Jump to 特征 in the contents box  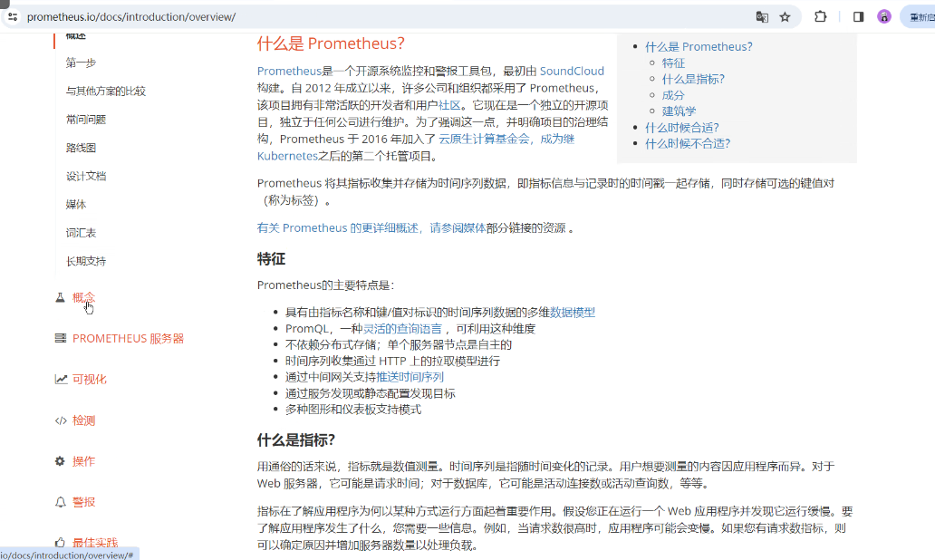click(x=673, y=63)
